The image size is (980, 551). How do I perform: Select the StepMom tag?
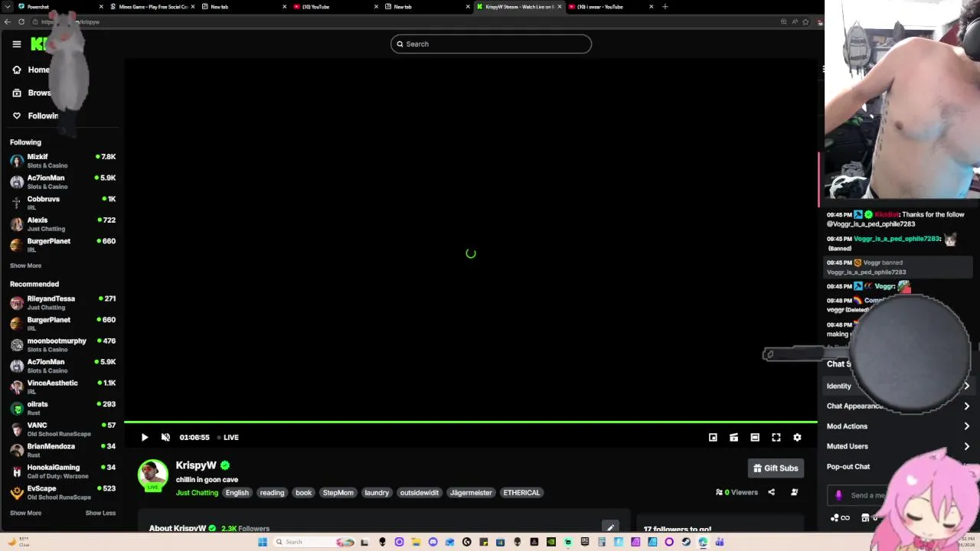pyautogui.click(x=338, y=493)
